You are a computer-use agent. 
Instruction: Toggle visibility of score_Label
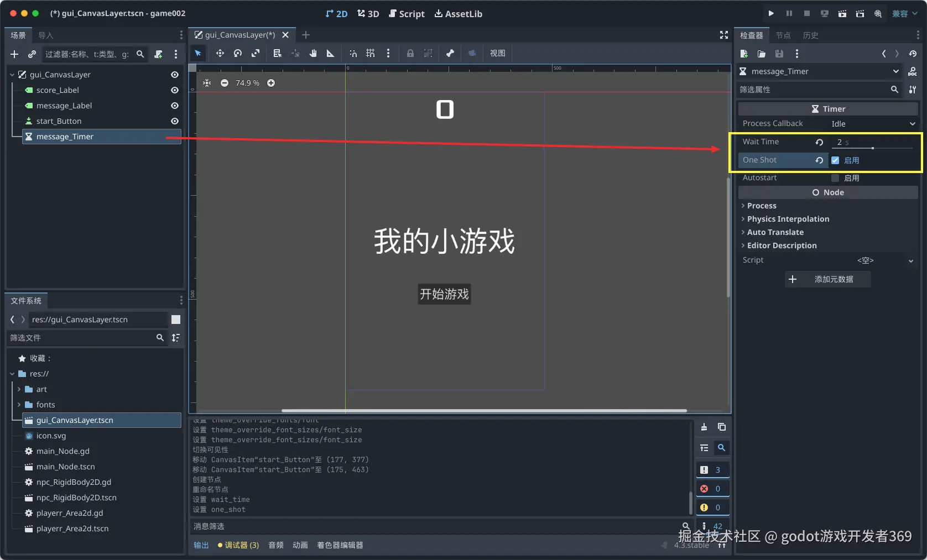click(175, 90)
